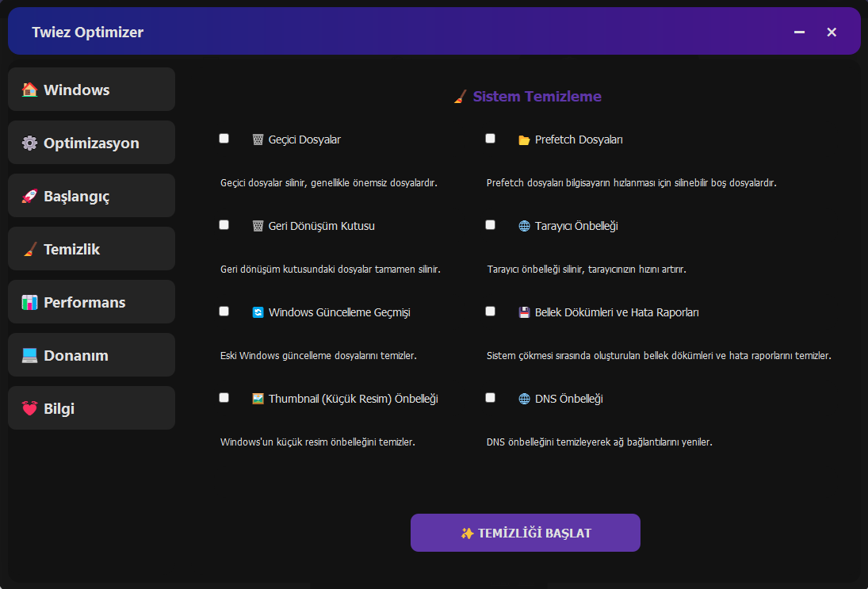
Task: Click the Windows Güncelleme Geçmişi label
Action: point(339,312)
